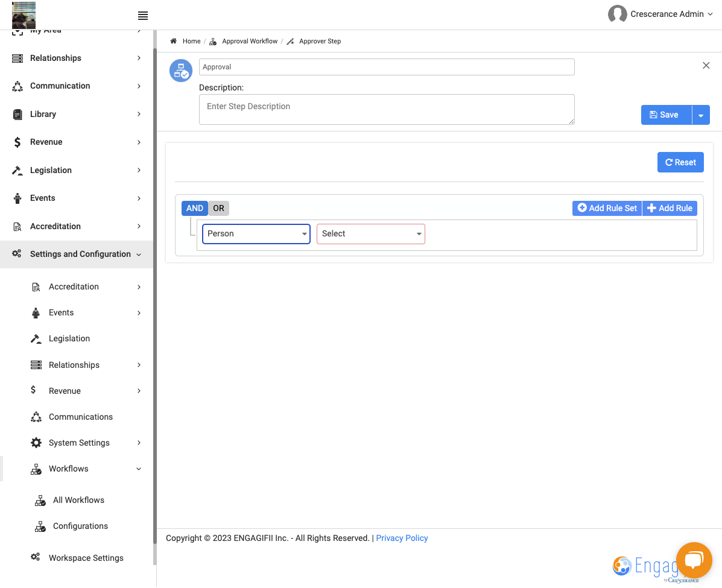Click the All Workflows icon

click(x=40, y=501)
